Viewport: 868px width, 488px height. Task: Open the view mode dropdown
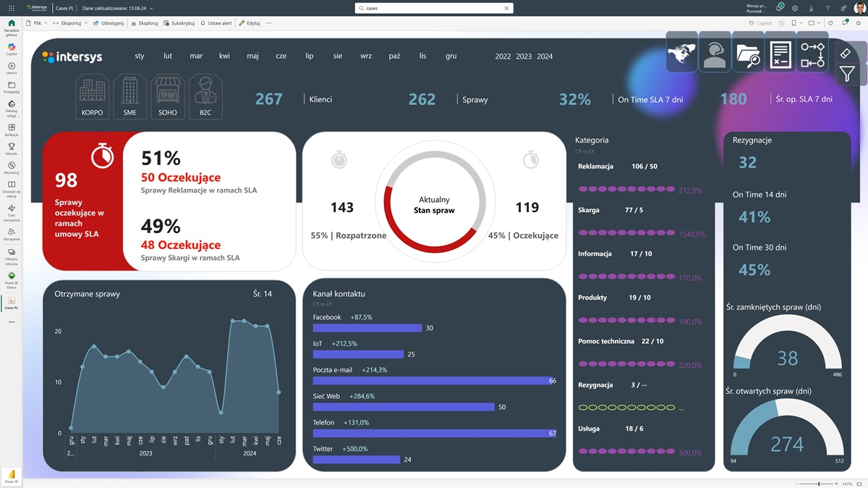813,23
